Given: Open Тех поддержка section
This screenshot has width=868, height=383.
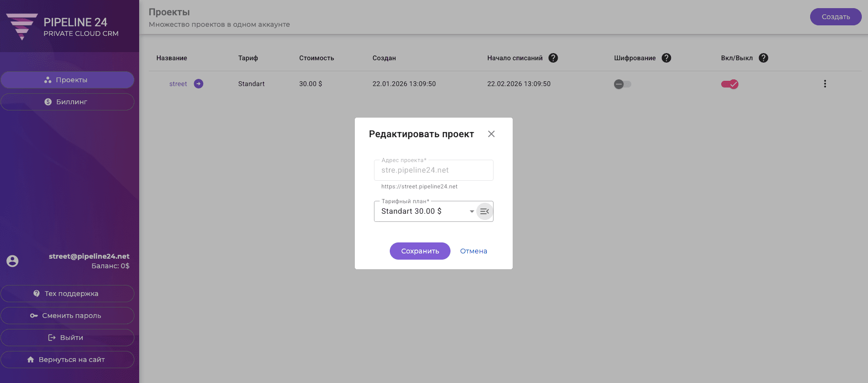Looking at the screenshot, I should [x=67, y=294].
